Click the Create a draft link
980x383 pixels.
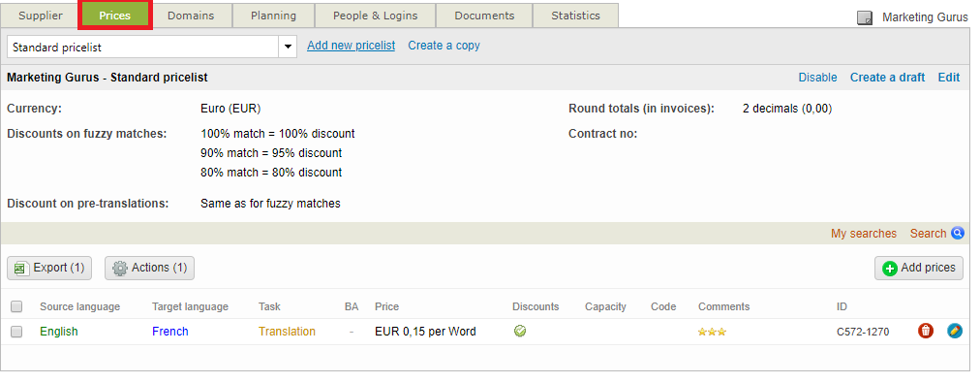coord(887,78)
